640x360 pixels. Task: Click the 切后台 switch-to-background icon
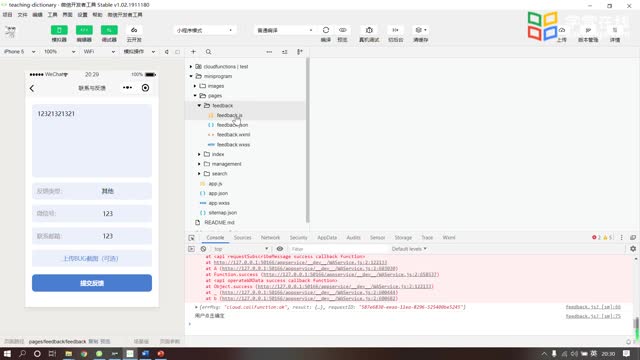(395, 30)
